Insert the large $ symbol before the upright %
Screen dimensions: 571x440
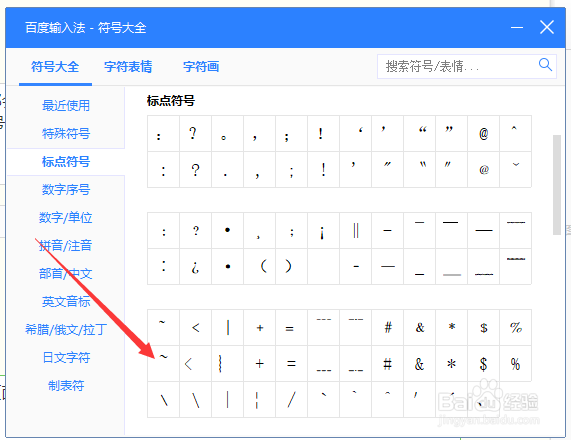(484, 364)
